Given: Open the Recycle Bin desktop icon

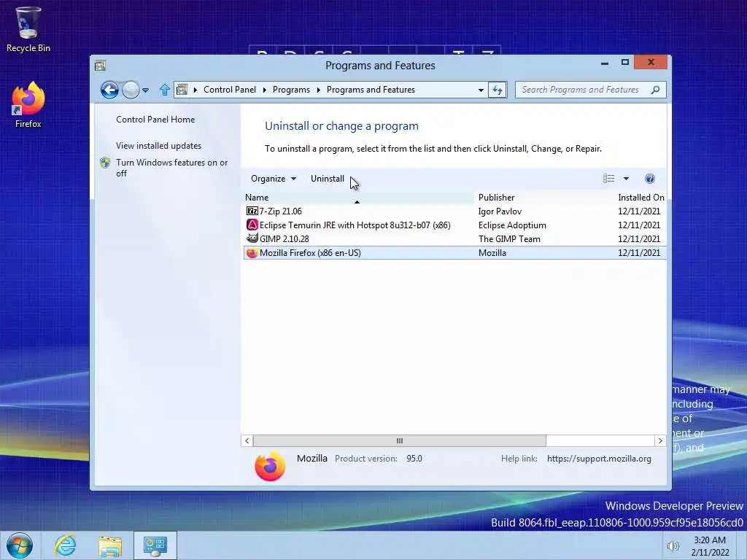Looking at the screenshot, I should click(28, 28).
